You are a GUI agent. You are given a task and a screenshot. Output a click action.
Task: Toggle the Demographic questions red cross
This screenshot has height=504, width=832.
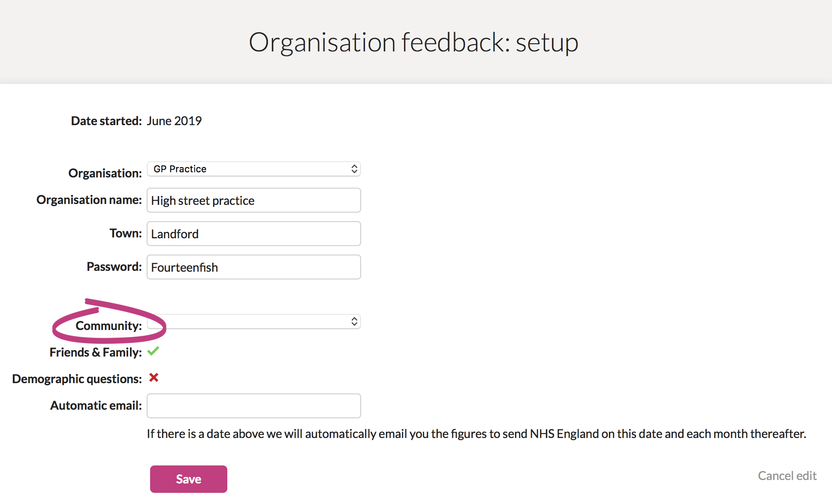point(154,378)
